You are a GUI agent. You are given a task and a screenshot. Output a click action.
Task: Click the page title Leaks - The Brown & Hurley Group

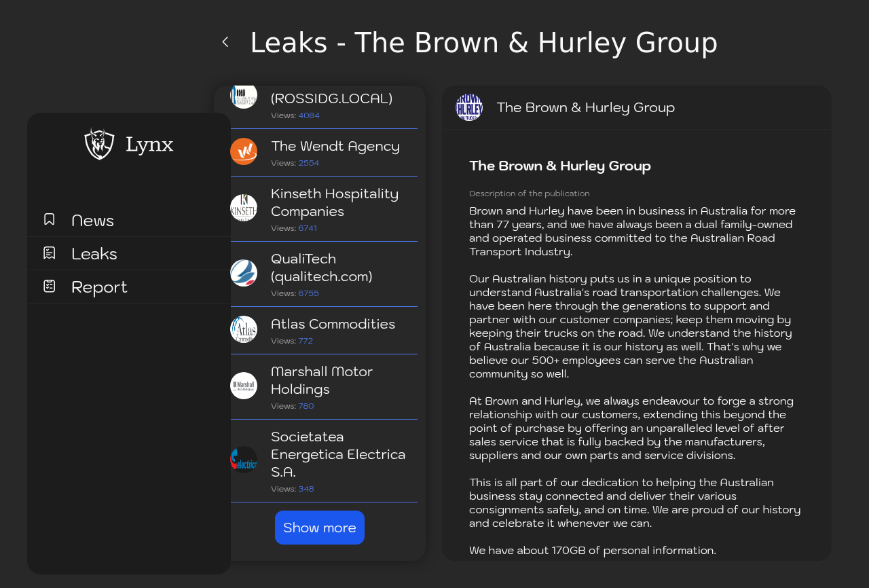tap(484, 43)
